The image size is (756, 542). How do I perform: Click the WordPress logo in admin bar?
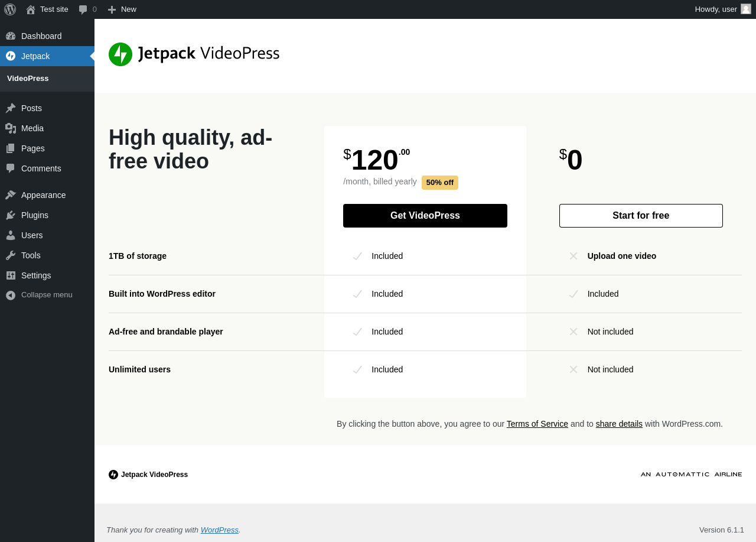(10, 9)
